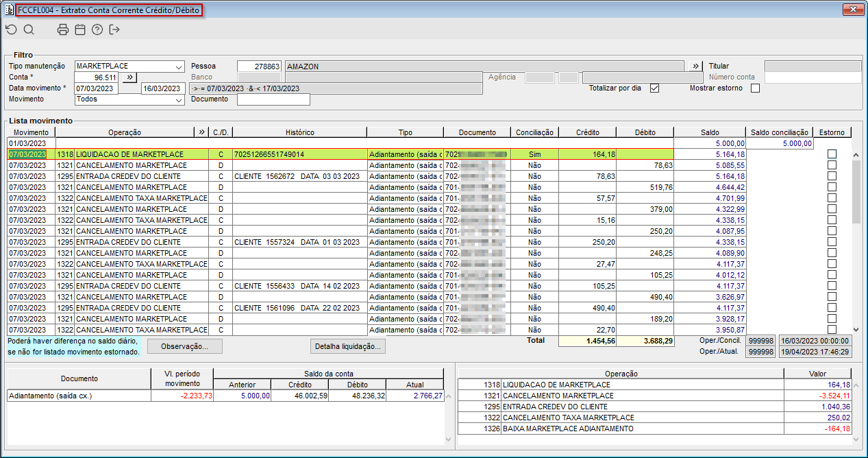Click the movement list vertical scrollbar thumb

click(x=856, y=193)
